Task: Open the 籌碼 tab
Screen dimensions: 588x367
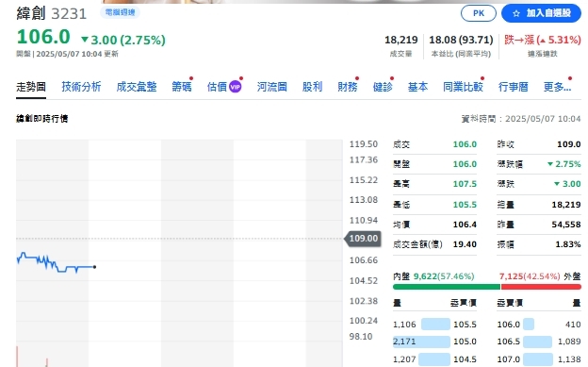Action: pyautogui.click(x=182, y=87)
